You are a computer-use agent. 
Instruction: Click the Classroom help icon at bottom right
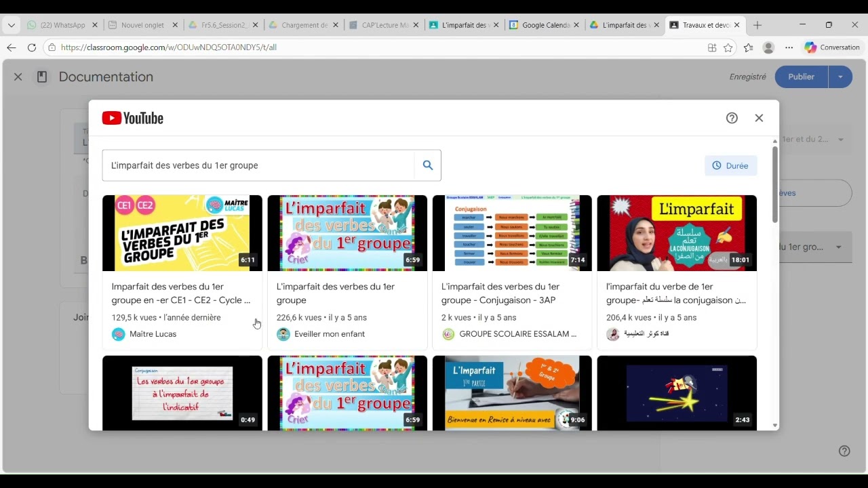[844, 451]
